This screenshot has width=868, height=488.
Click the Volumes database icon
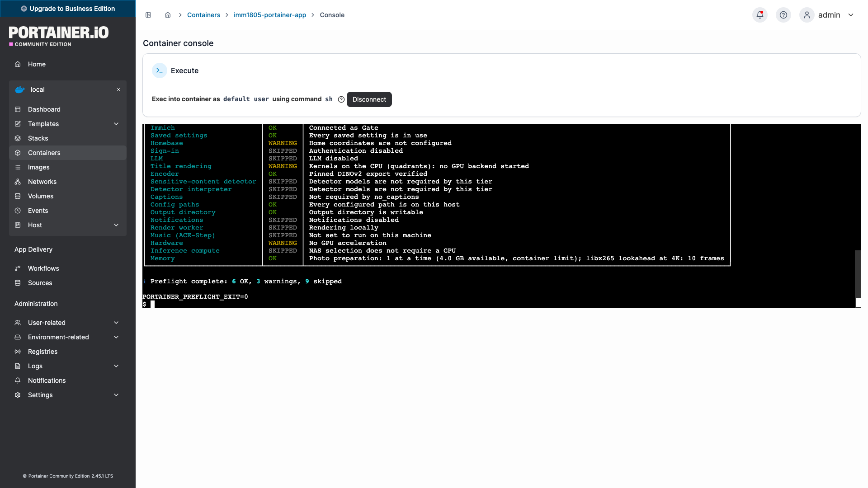18,196
